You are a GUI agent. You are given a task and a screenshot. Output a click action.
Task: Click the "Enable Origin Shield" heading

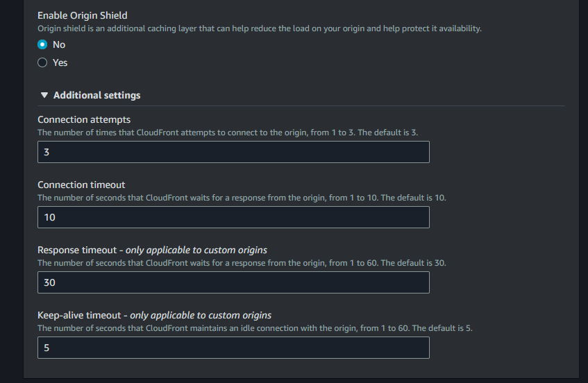[x=83, y=15]
